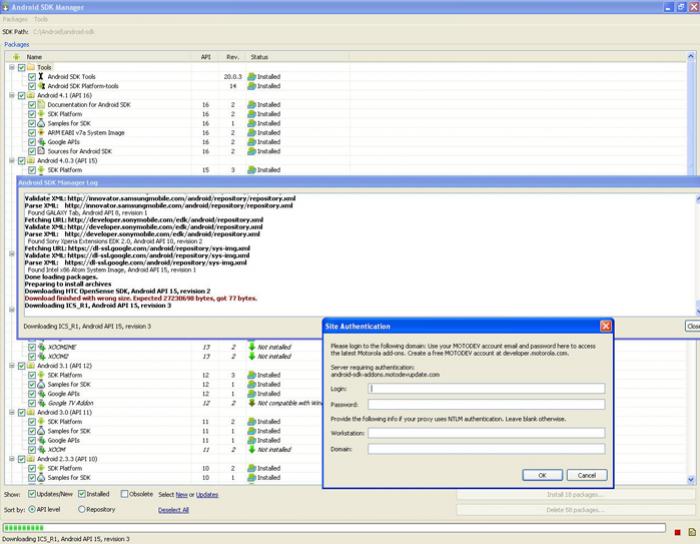Viewport: 700px width, 544px height.
Task: Toggle the Documentation for Android SDK checkbox
Action: pyautogui.click(x=32, y=104)
